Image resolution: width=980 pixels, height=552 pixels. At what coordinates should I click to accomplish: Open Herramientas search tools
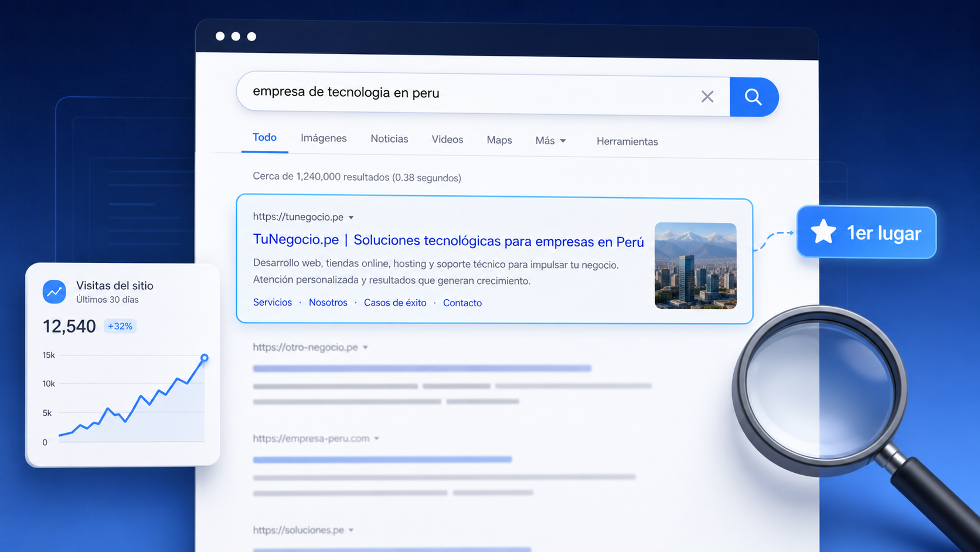627,141
